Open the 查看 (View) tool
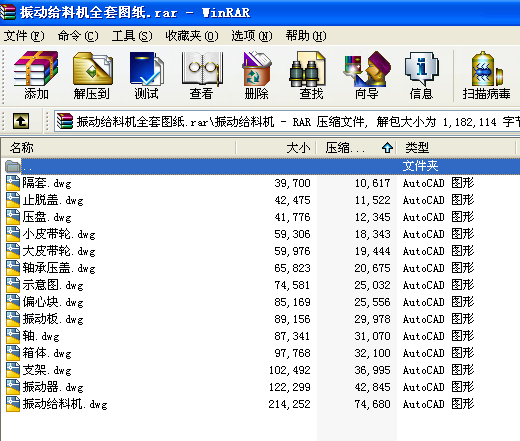 pos(202,68)
